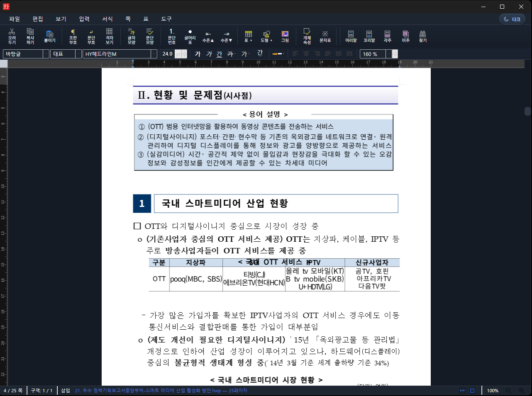Open 문단모양 paragraph shape dialog
This screenshot has height=396, width=532.
point(150,36)
